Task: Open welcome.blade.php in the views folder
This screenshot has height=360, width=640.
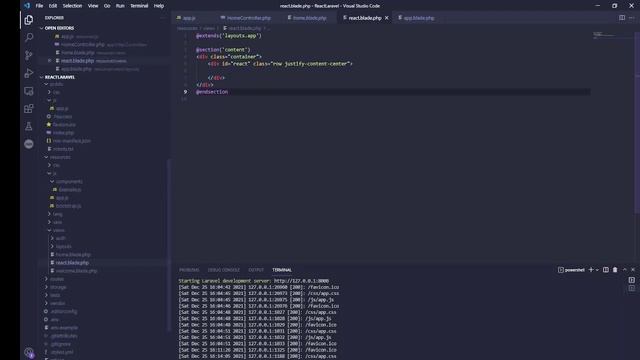Action: pyautogui.click(x=76, y=271)
